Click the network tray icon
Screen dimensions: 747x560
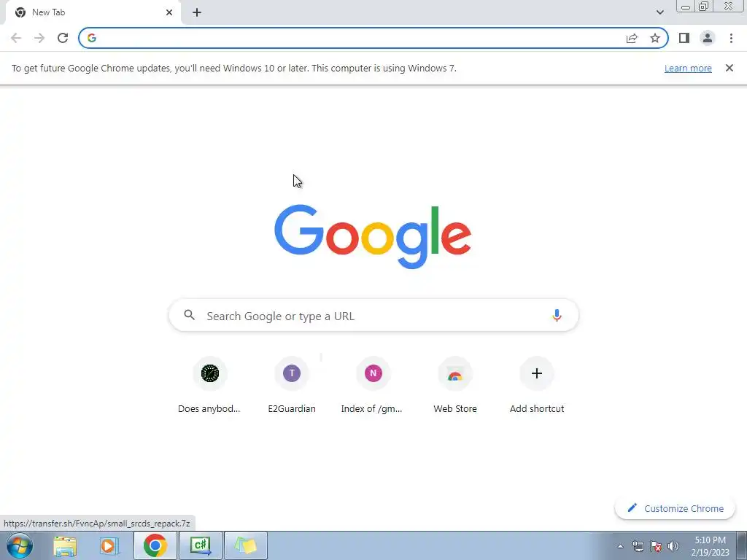(x=638, y=546)
